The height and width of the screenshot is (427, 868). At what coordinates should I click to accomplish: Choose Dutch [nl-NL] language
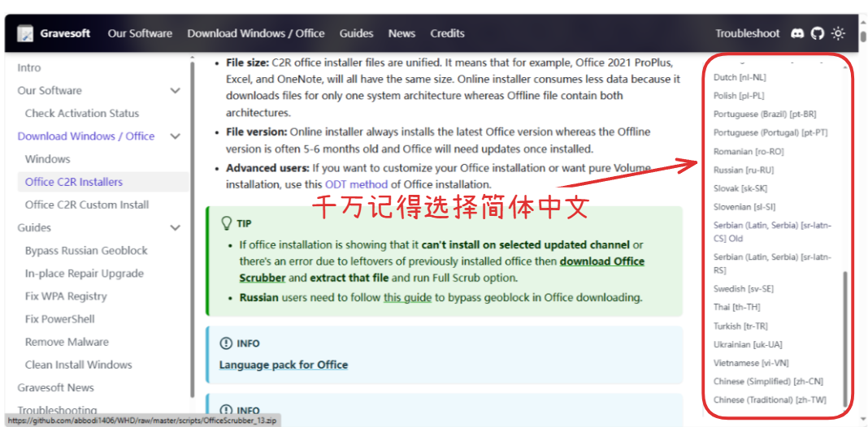(740, 77)
